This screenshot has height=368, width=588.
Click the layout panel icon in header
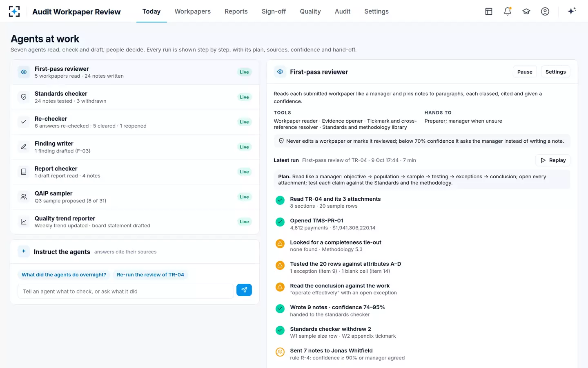pyautogui.click(x=489, y=11)
